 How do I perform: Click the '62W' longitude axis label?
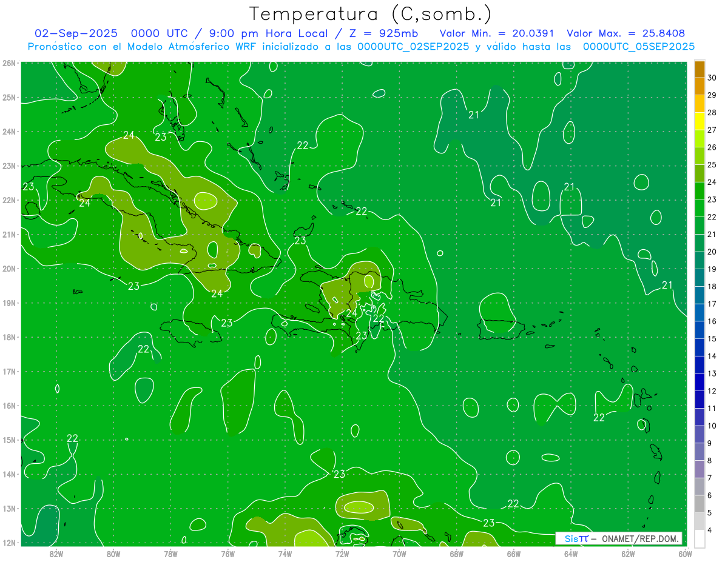pyautogui.click(x=628, y=554)
